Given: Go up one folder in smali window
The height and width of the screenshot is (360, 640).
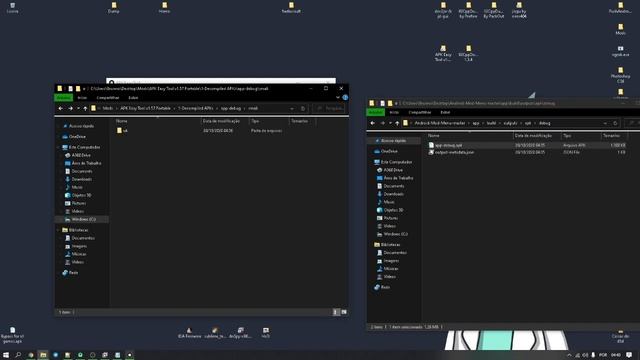Looking at the screenshot, I should 85,109.
